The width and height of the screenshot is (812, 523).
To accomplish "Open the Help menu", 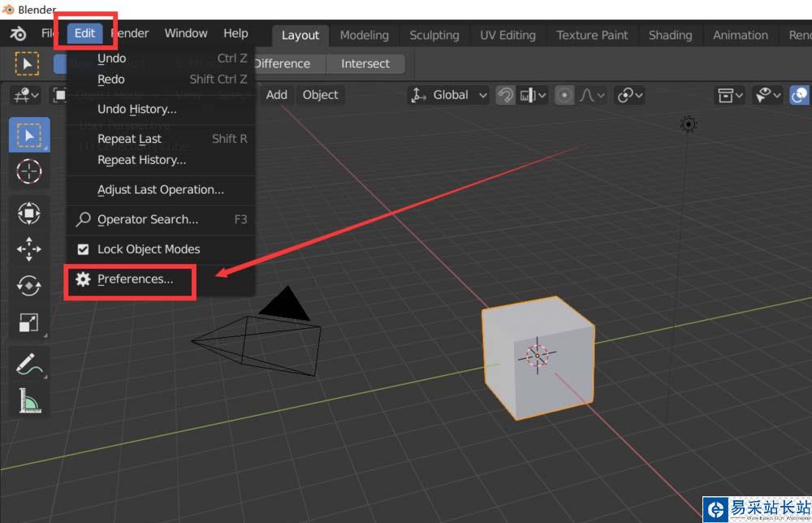I will (235, 33).
